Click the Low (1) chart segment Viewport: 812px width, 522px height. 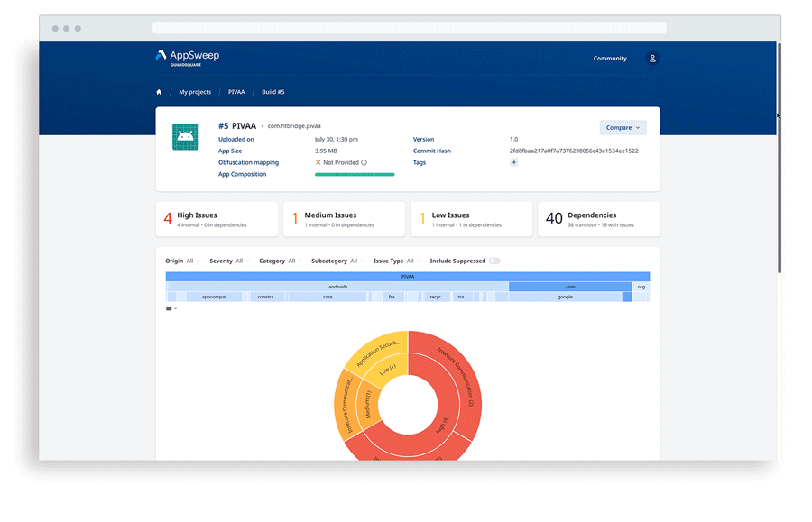388,370
